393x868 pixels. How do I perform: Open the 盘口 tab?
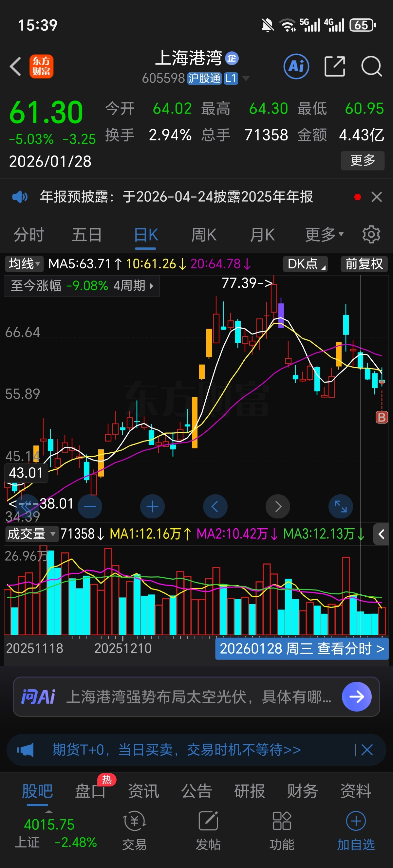point(90,791)
